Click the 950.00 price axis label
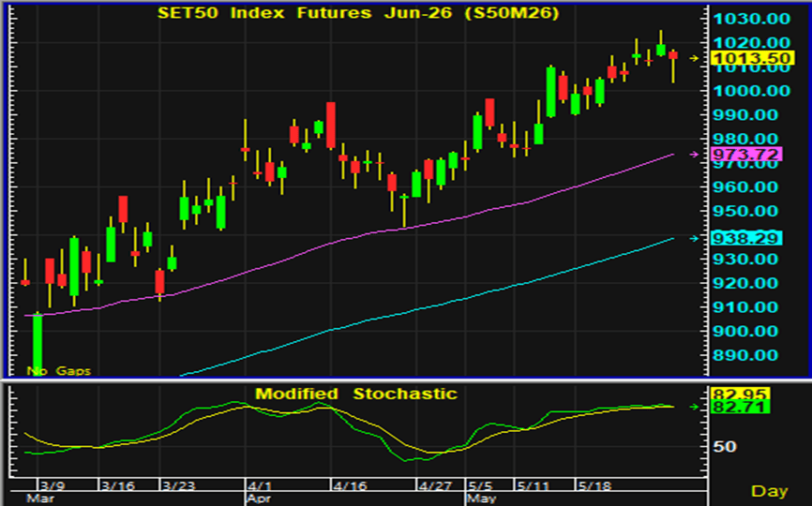 click(x=745, y=211)
